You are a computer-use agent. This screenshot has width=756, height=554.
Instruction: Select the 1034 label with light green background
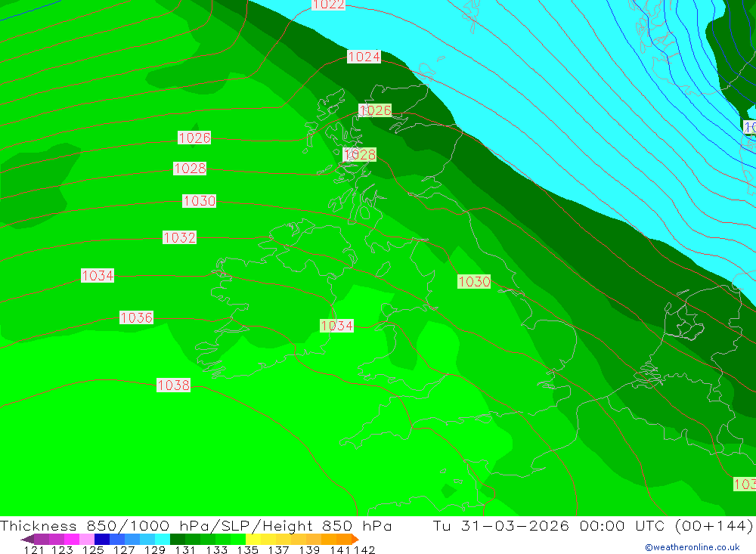click(x=337, y=326)
